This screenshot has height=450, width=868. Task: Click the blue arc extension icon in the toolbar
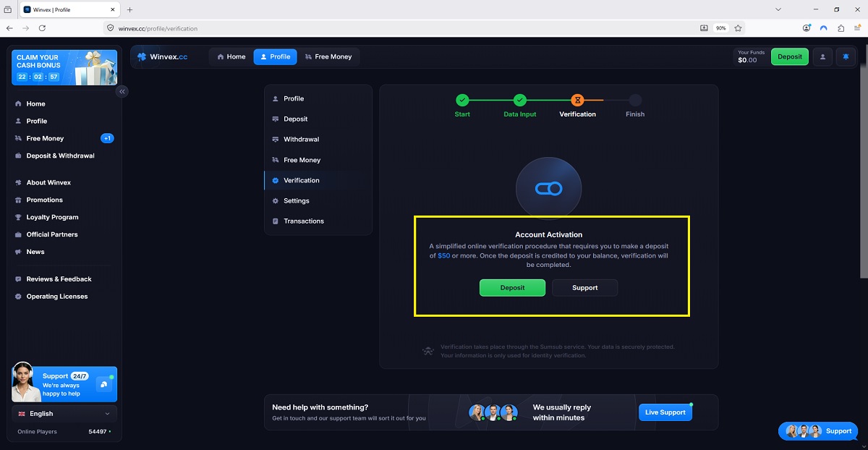pos(823,28)
